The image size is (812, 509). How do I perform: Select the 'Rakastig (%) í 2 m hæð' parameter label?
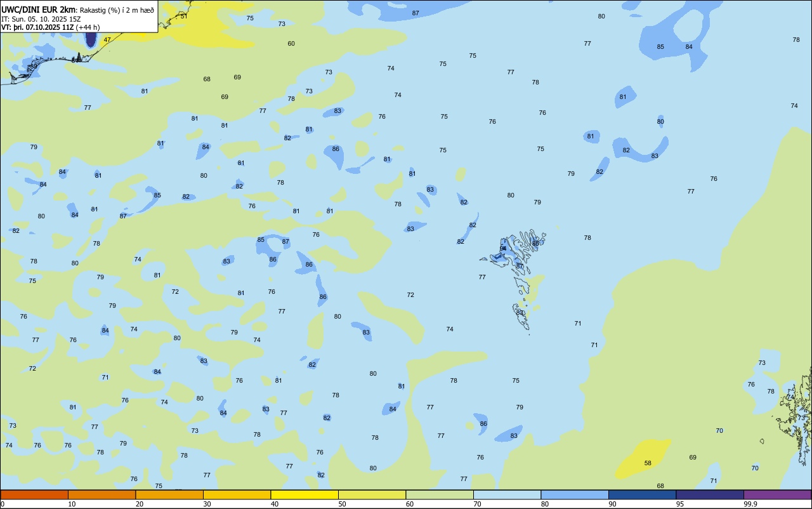coord(117,10)
